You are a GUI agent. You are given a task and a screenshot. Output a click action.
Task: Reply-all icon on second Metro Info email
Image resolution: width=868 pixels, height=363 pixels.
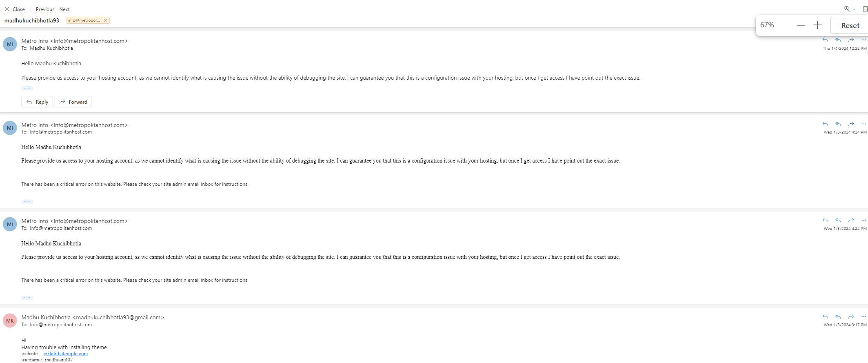click(x=838, y=124)
